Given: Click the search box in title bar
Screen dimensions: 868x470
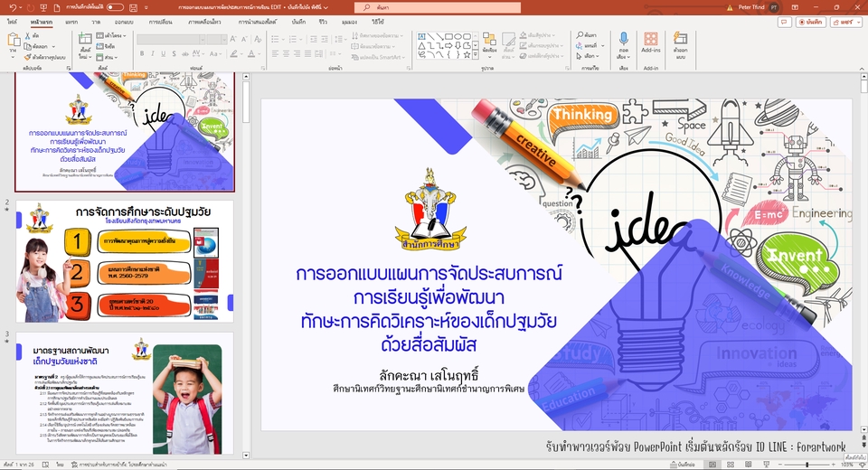Looking at the screenshot, I should tap(438, 8).
